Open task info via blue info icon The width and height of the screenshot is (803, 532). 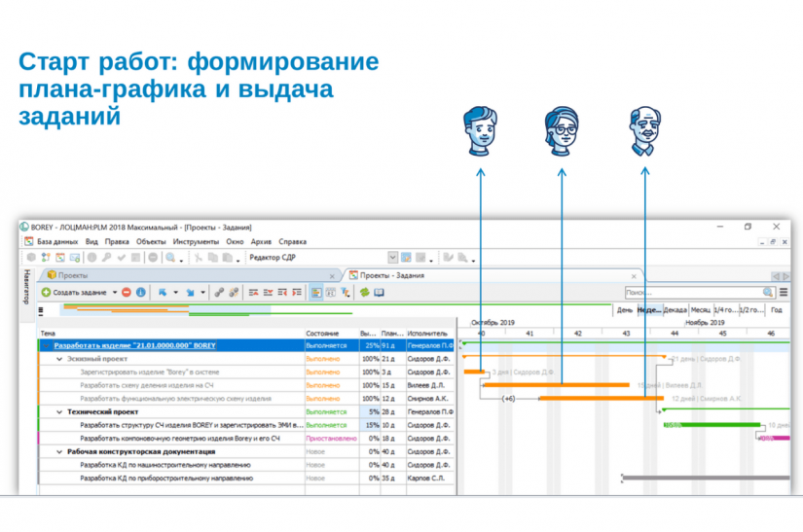click(x=141, y=292)
